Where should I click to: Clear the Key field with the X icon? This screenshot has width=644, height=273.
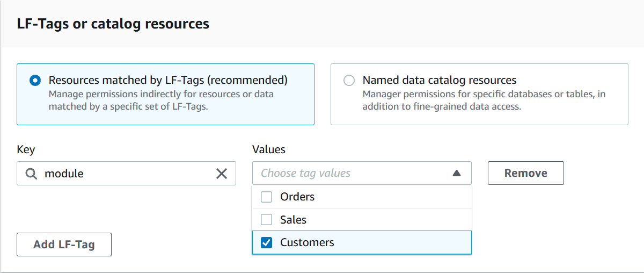tap(221, 174)
